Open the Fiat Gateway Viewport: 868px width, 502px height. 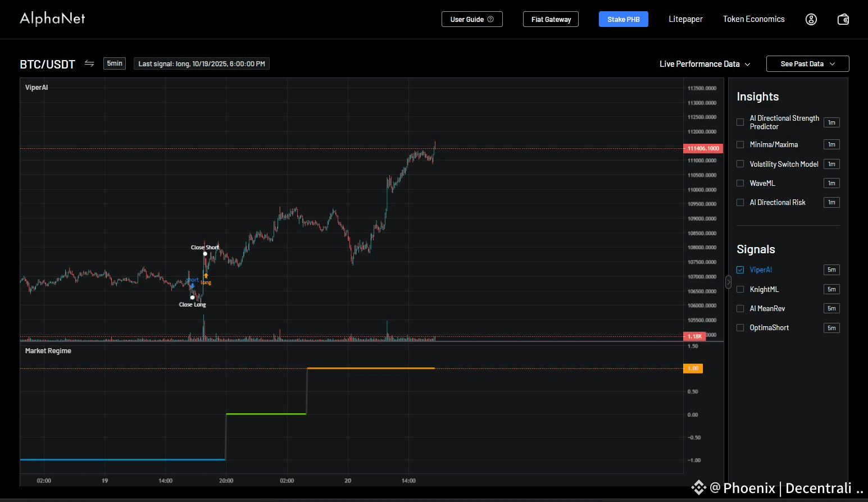click(551, 19)
